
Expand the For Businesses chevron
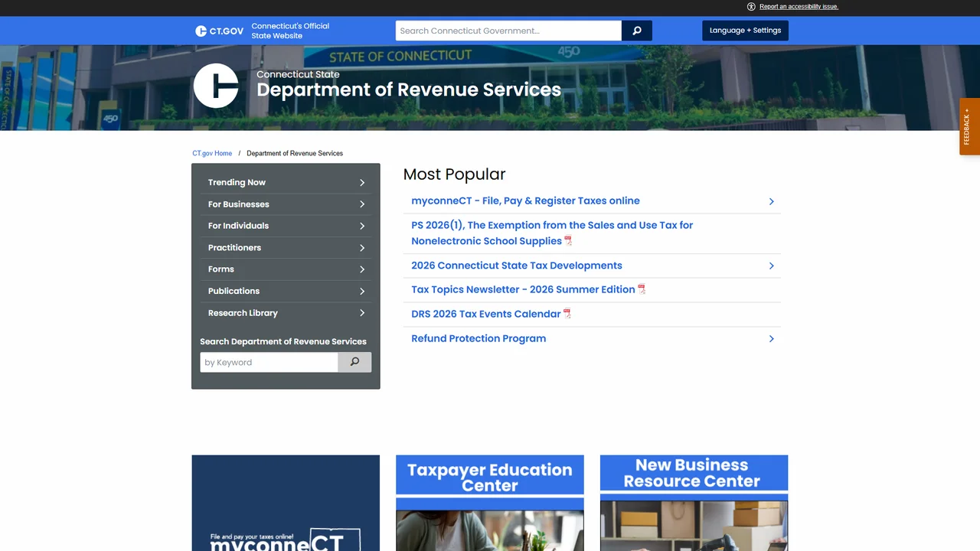(362, 204)
